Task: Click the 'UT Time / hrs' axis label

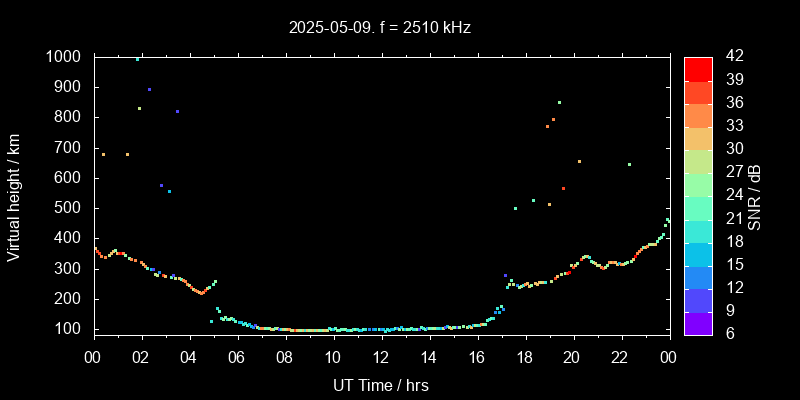Action: coord(380,384)
